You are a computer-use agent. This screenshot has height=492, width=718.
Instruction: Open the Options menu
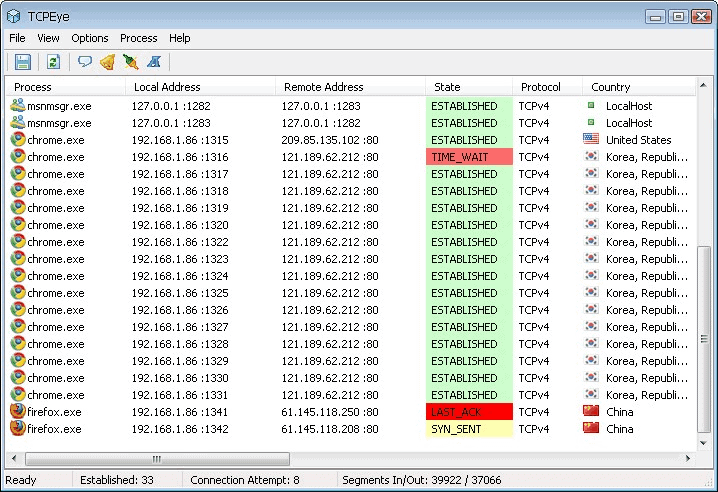pyautogui.click(x=90, y=38)
